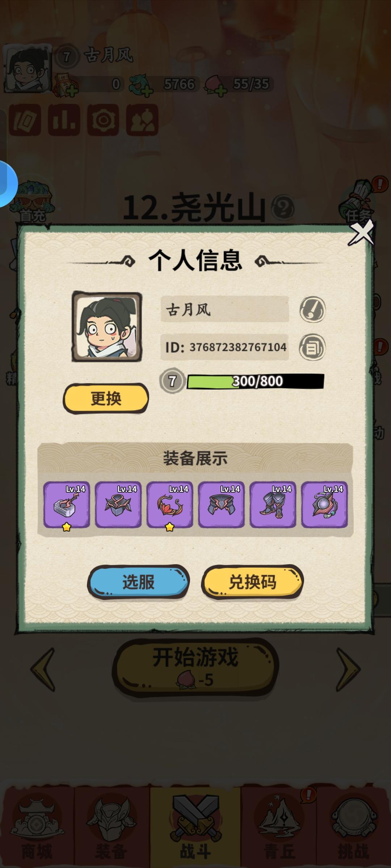Image resolution: width=391 pixels, height=868 pixels.
Task: Open the 选服 server selection
Action: [138, 582]
